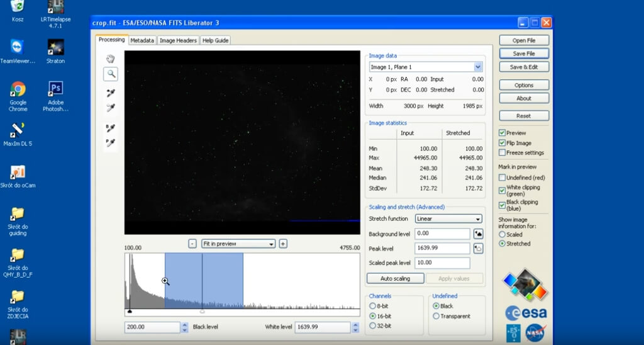Choose the 8-bit channels option
Screen dimensions: 644x345
pyautogui.click(x=372, y=306)
